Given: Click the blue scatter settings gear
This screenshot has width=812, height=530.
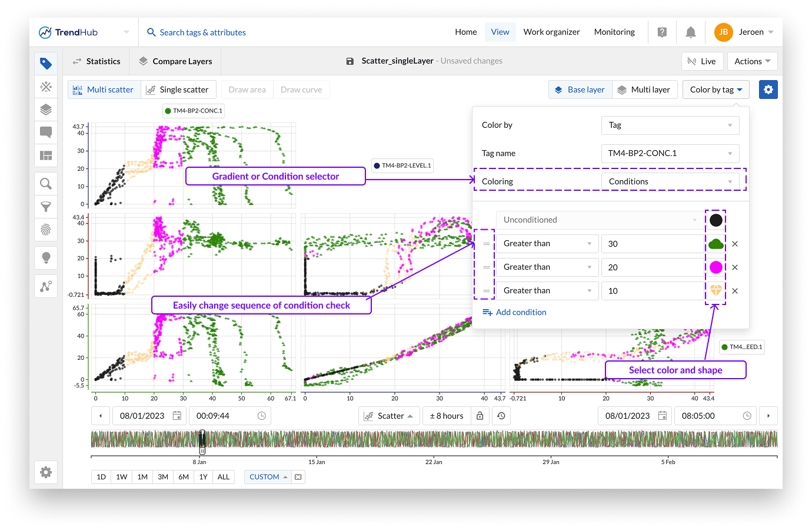Looking at the screenshot, I should point(768,90).
